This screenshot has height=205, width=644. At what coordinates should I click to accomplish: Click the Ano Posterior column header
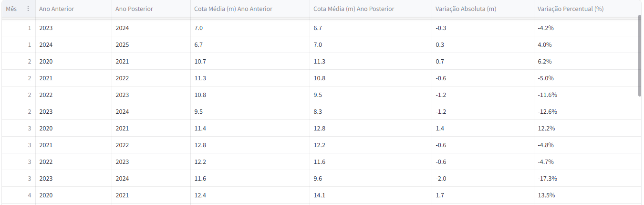coord(134,9)
